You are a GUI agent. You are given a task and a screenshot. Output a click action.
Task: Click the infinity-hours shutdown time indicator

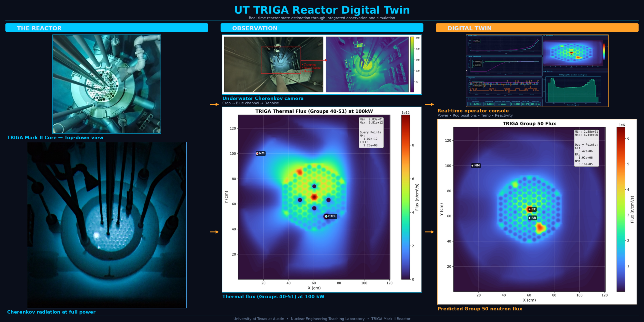pyautogui.click(x=502, y=104)
